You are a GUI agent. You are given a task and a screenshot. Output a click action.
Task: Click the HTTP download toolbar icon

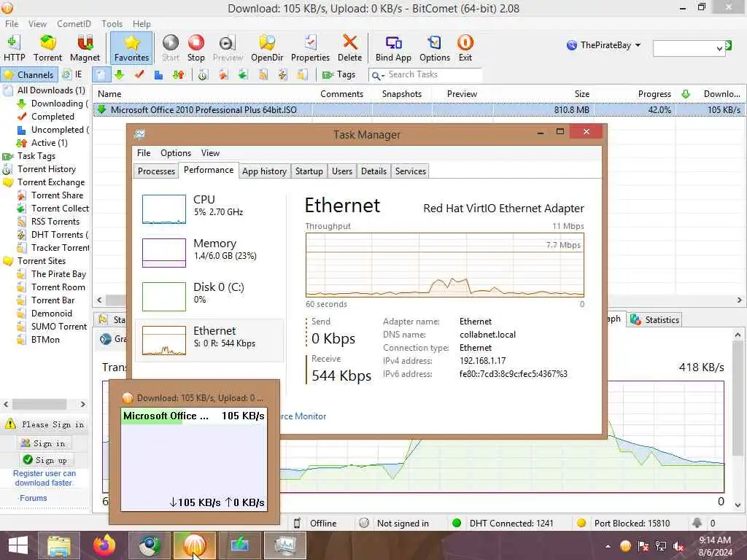[x=14, y=48]
